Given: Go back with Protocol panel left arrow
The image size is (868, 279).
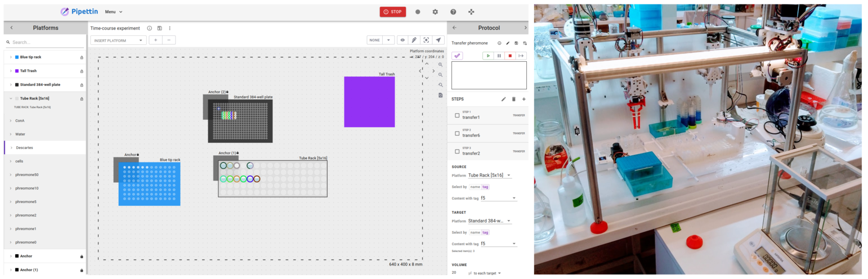Looking at the screenshot, I should (x=454, y=28).
